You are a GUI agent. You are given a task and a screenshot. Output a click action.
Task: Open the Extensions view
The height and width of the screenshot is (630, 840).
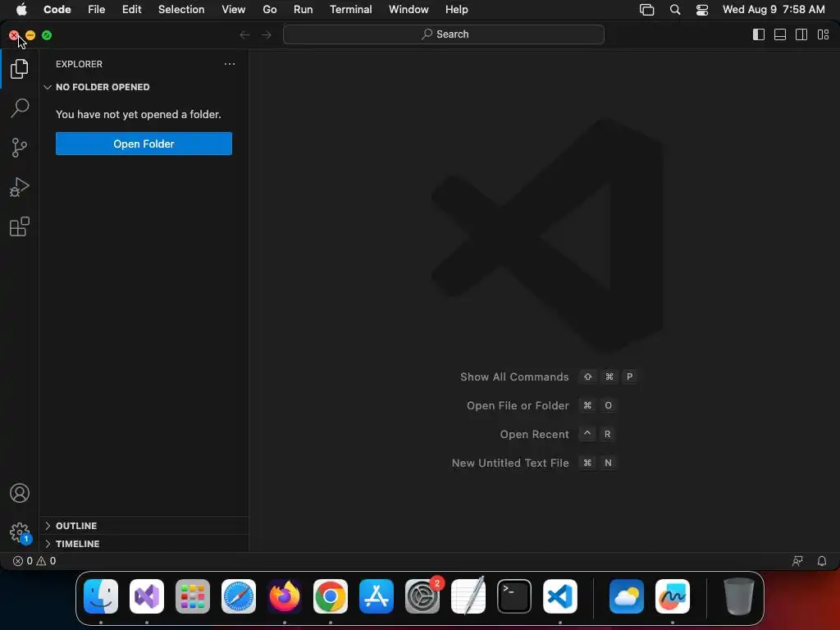(x=20, y=226)
